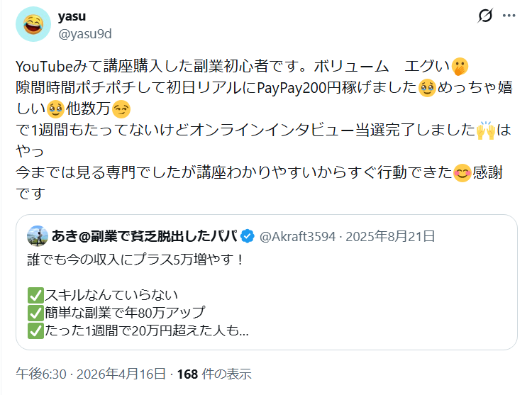
Task: Click the post timestamp 午後6:30 · 2026年4月16日
Action: tap(92, 374)
